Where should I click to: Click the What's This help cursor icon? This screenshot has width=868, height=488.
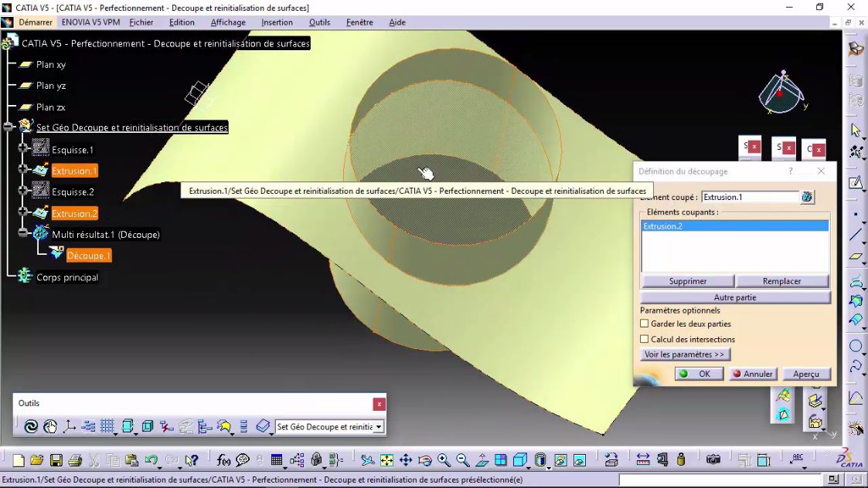click(192, 460)
